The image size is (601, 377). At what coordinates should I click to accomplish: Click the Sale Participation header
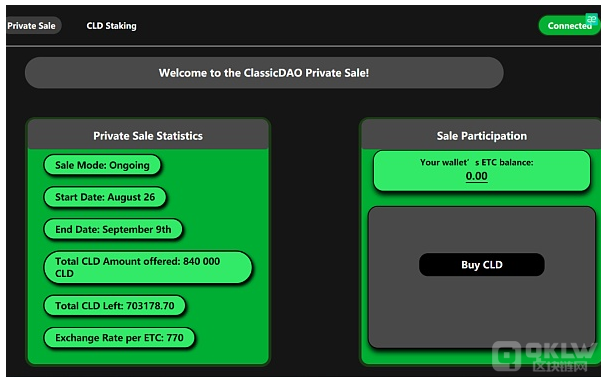481,135
